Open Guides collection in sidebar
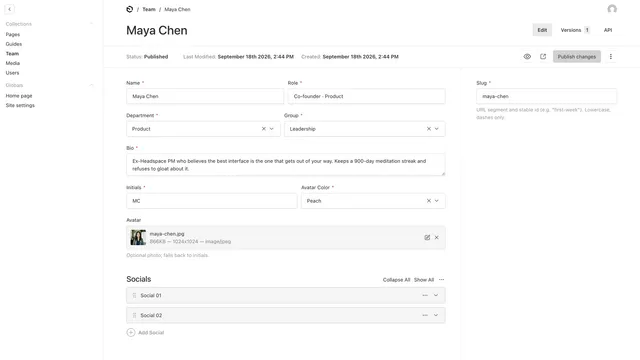Viewport: 640px width, 360px height. point(14,44)
